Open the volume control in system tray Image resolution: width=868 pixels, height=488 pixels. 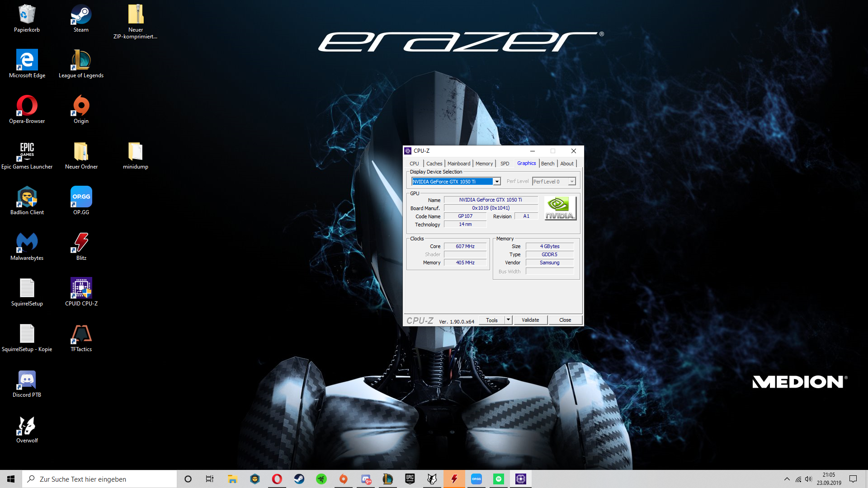(x=808, y=479)
